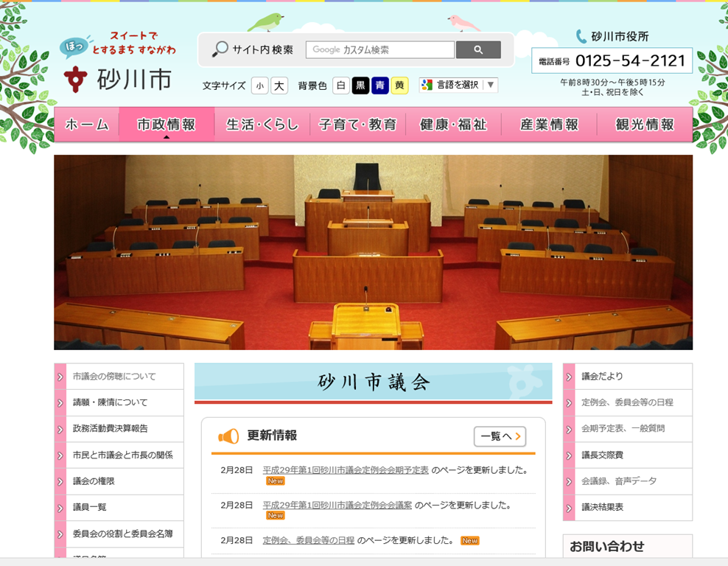Go to the ホーム navigation tab

(87, 125)
